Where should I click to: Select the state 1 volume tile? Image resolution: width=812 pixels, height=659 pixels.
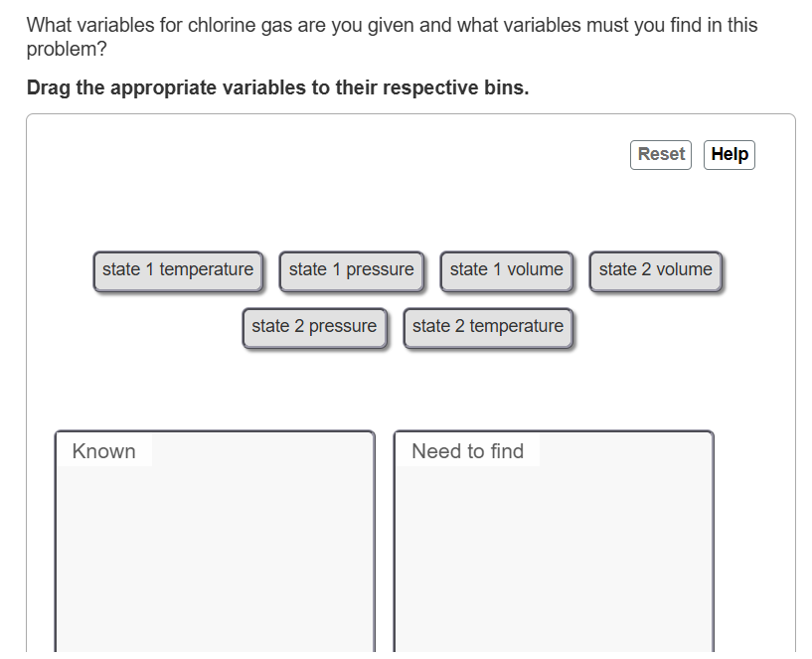coord(507,269)
